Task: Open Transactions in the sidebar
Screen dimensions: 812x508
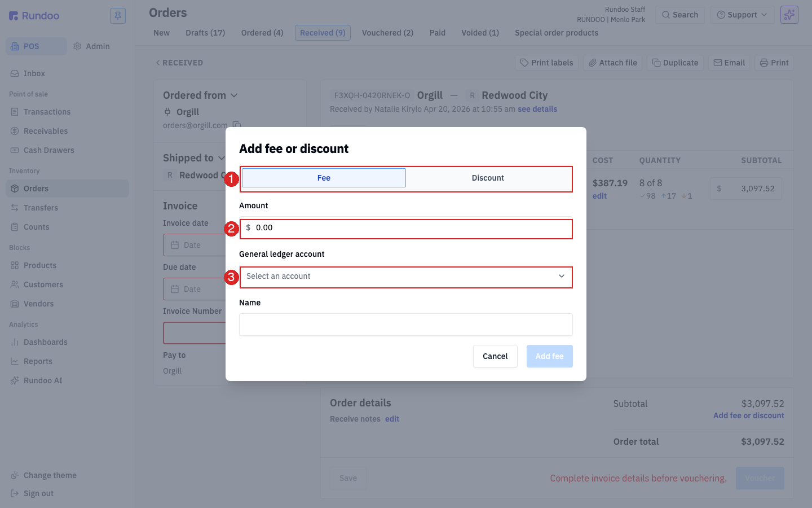Action: pyautogui.click(x=67, y=112)
